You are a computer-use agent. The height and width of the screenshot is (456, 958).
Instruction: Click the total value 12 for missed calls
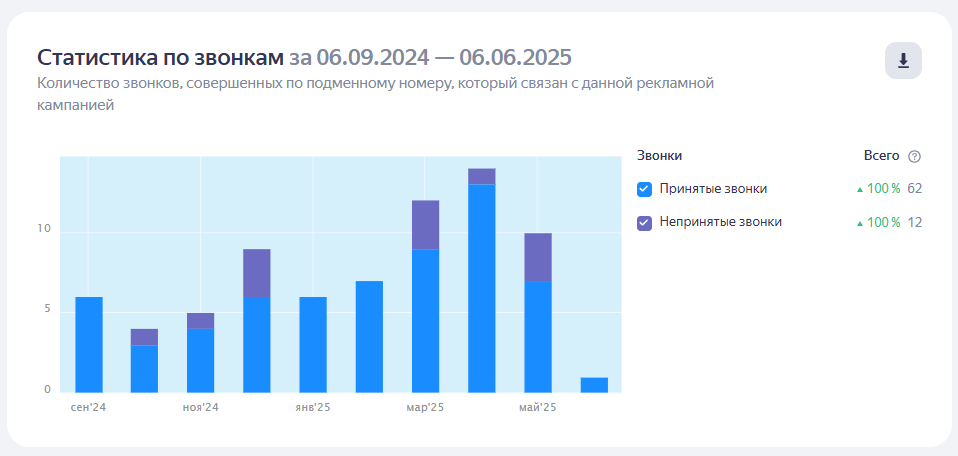[914, 222]
